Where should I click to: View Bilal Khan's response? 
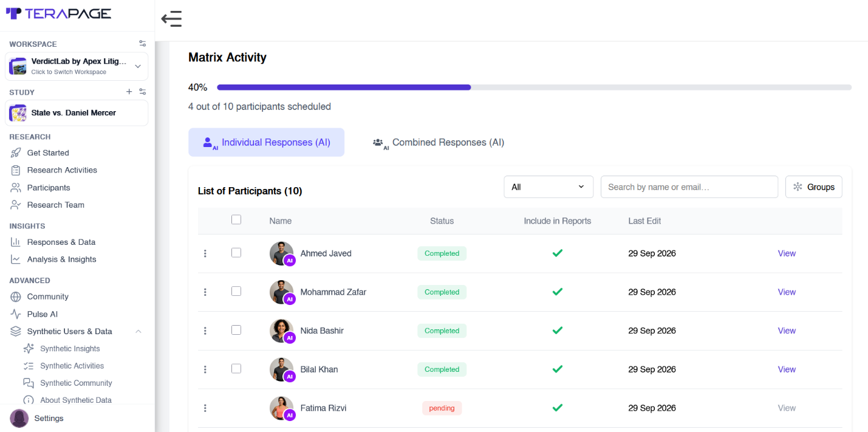tap(787, 369)
